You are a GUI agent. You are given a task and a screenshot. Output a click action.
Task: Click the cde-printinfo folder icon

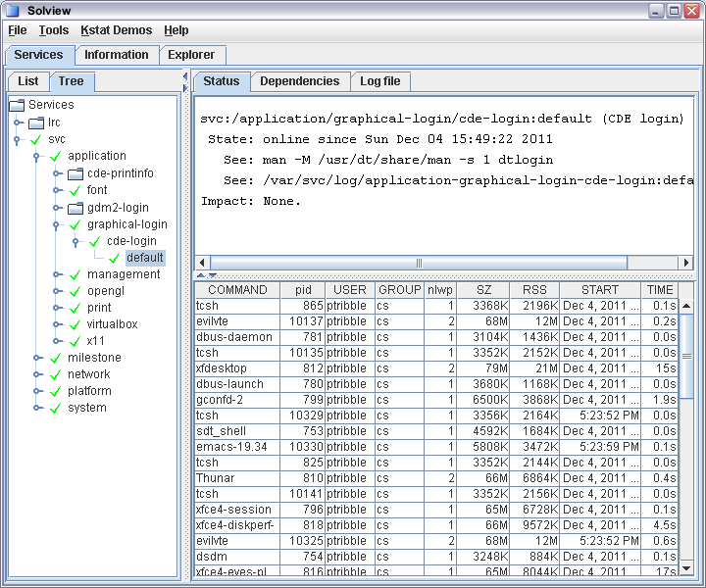(x=76, y=173)
